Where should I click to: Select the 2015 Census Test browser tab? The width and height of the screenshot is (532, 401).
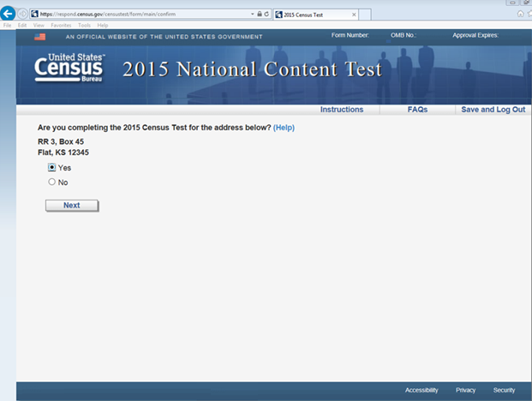pyautogui.click(x=315, y=15)
